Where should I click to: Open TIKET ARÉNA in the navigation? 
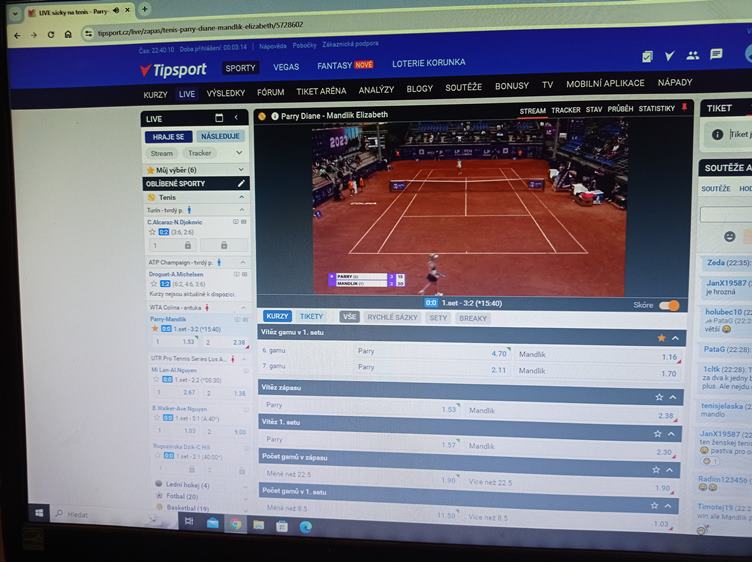[321, 91]
